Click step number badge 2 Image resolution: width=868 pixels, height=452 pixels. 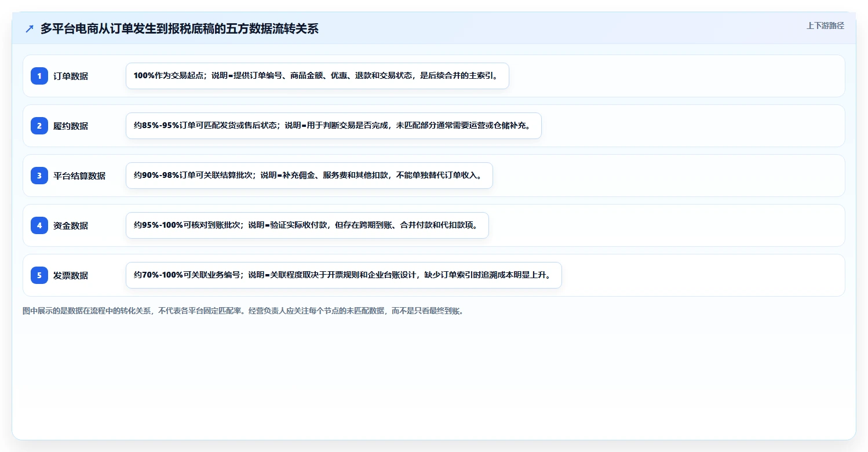point(39,126)
